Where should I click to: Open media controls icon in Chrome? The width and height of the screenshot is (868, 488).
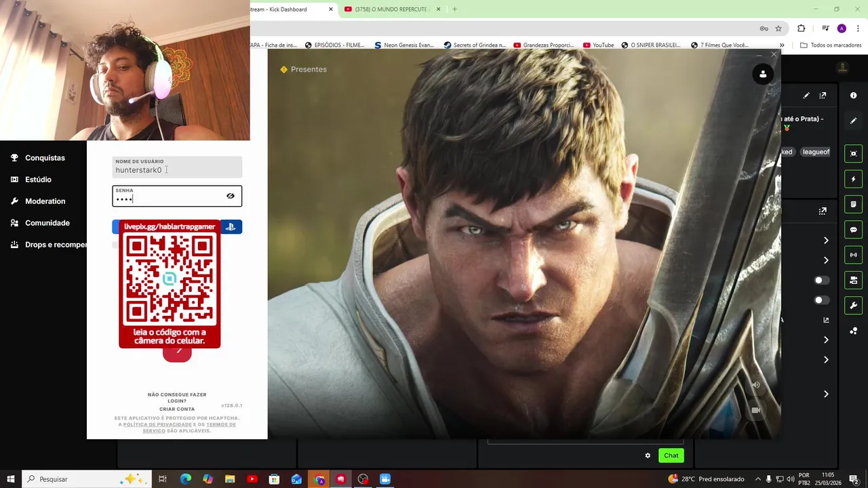[825, 28]
